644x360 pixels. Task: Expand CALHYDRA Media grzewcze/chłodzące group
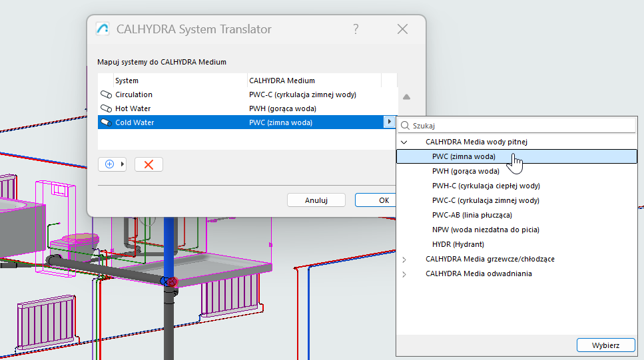pos(404,259)
